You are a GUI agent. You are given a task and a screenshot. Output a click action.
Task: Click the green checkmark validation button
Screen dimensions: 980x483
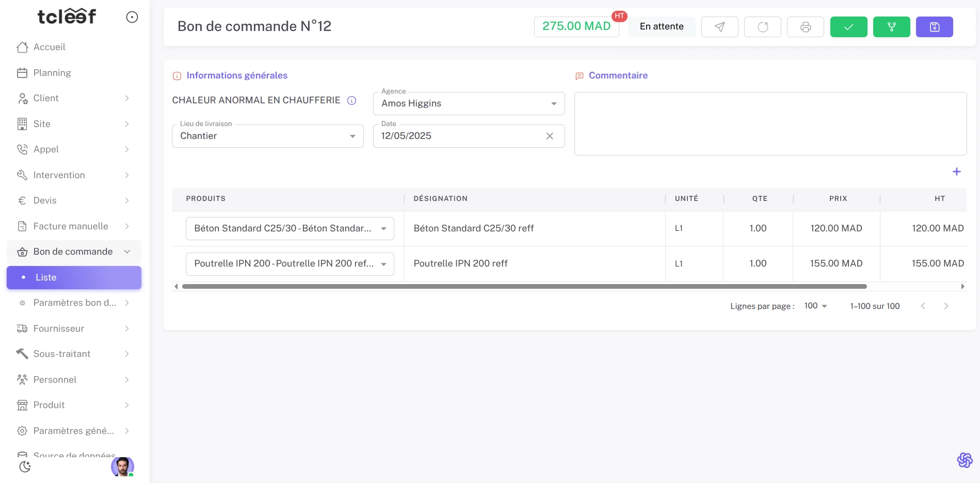pos(848,26)
